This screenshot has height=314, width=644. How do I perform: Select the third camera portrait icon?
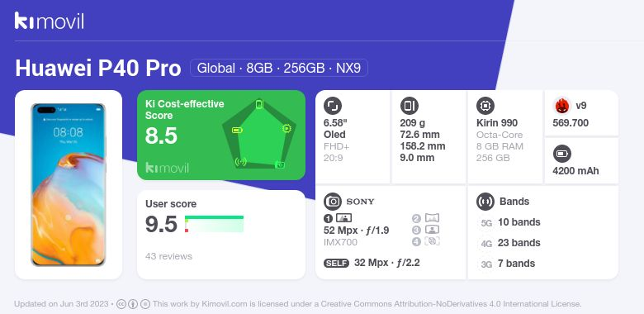tap(432, 230)
